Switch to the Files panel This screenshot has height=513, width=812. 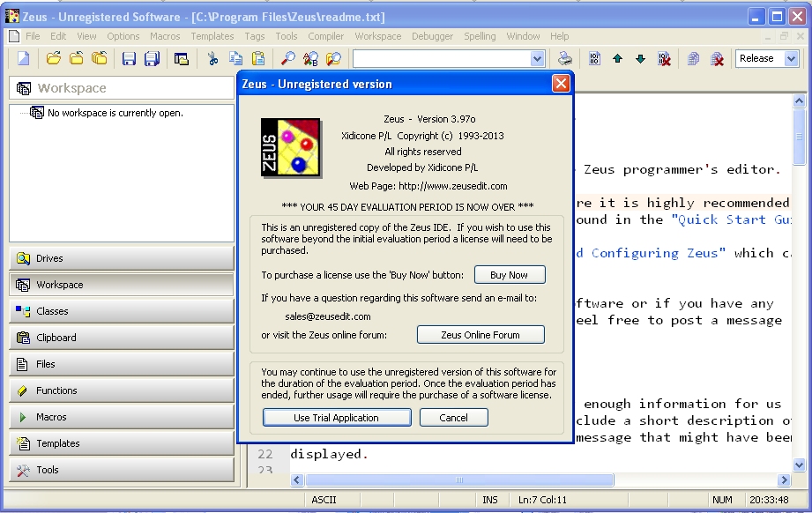tap(122, 364)
